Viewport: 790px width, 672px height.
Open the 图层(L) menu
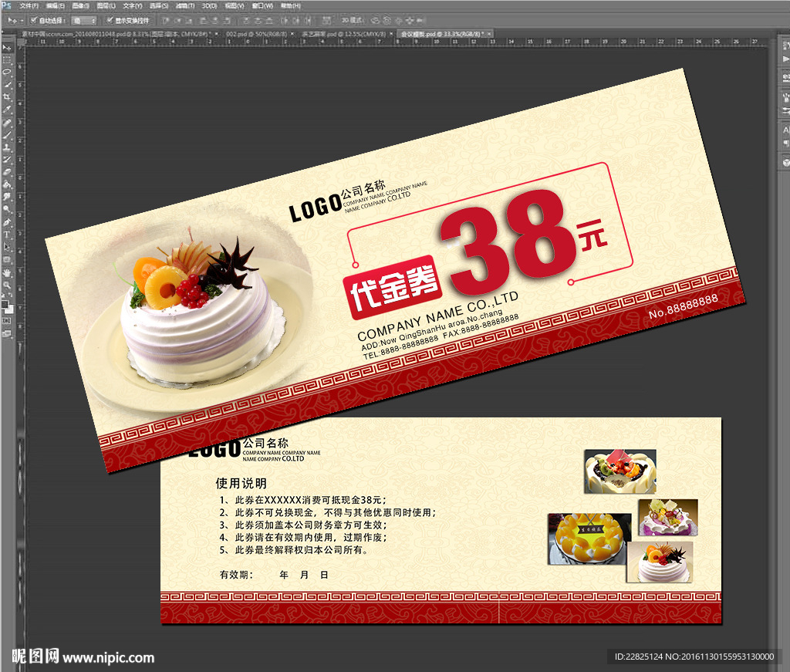(x=106, y=5)
